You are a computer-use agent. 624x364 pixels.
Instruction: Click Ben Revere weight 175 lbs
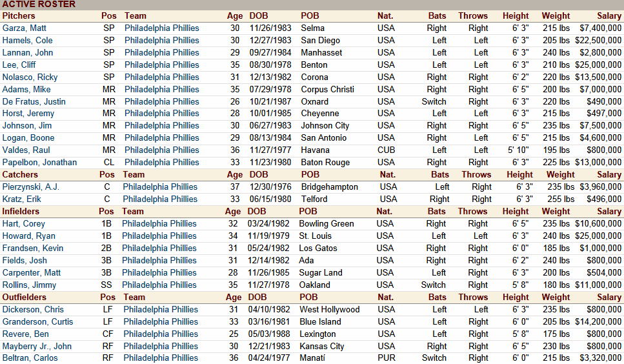pyautogui.click(x=556, y=334)
